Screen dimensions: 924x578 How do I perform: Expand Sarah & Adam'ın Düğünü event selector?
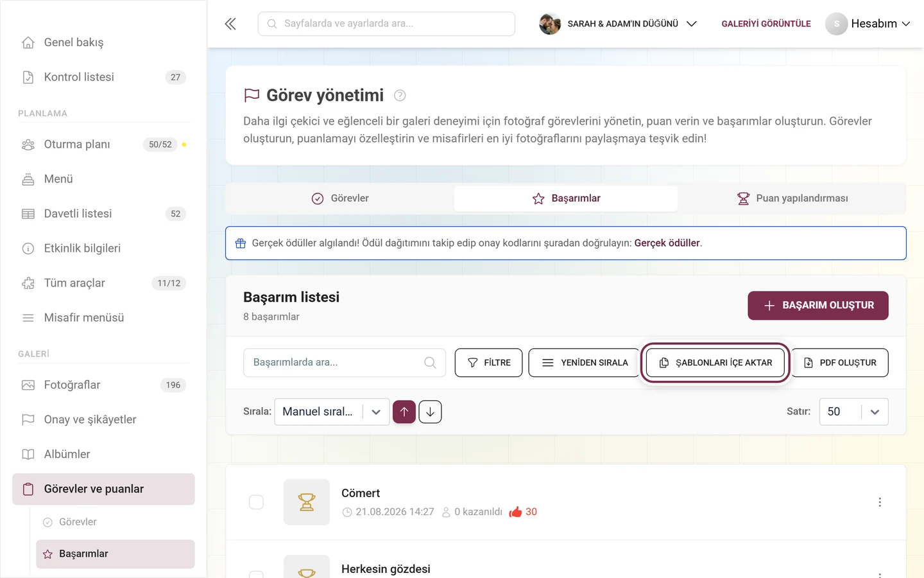(618, 24)
